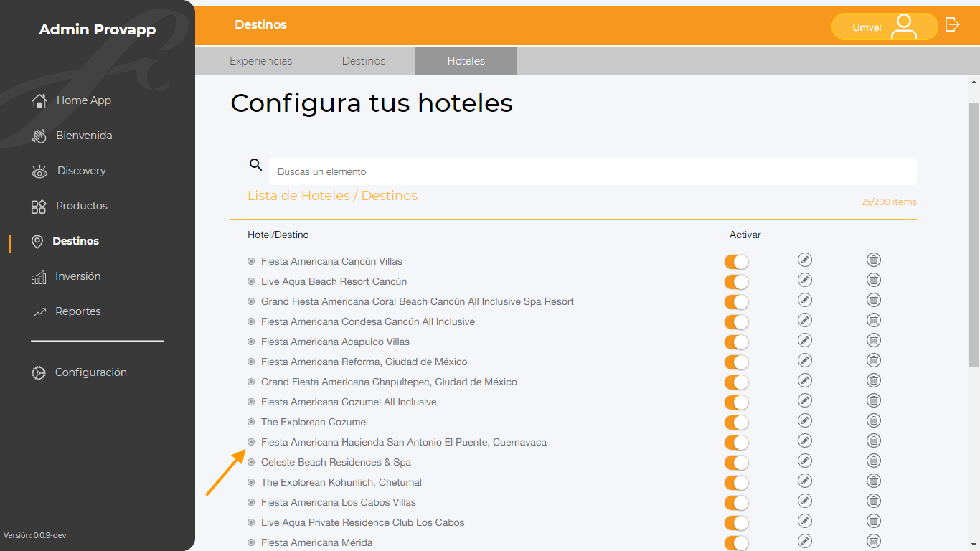This screenshot has height=551, width=980.
Task: Disable The Explorean Cozumel switch
Action: click(x=737, y=423)
